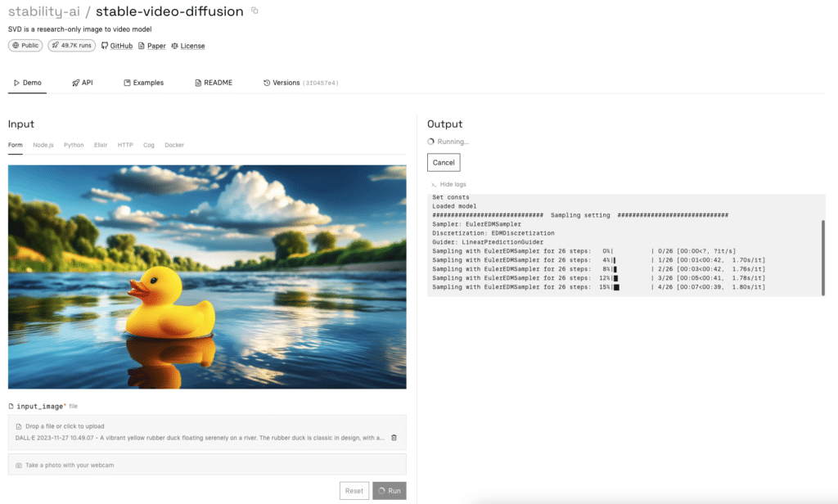Image resolution: width=838 pixels, height=504 pixels.
Task: Click the GitHub octocat icon
Action: (104, 46)
